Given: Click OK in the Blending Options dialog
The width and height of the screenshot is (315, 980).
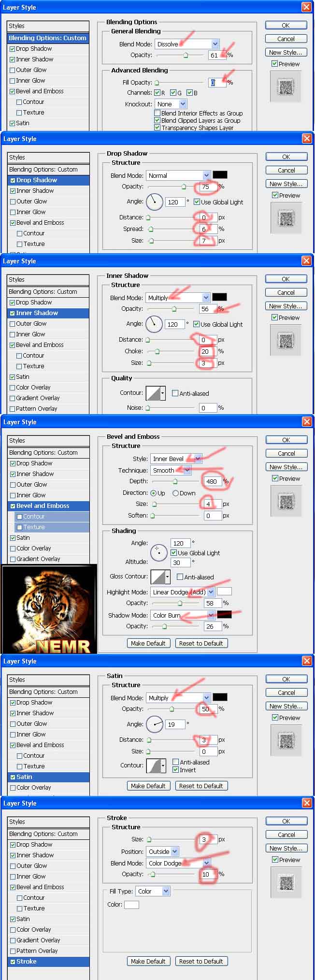Looking at the screenshot, I should point(286,25).
